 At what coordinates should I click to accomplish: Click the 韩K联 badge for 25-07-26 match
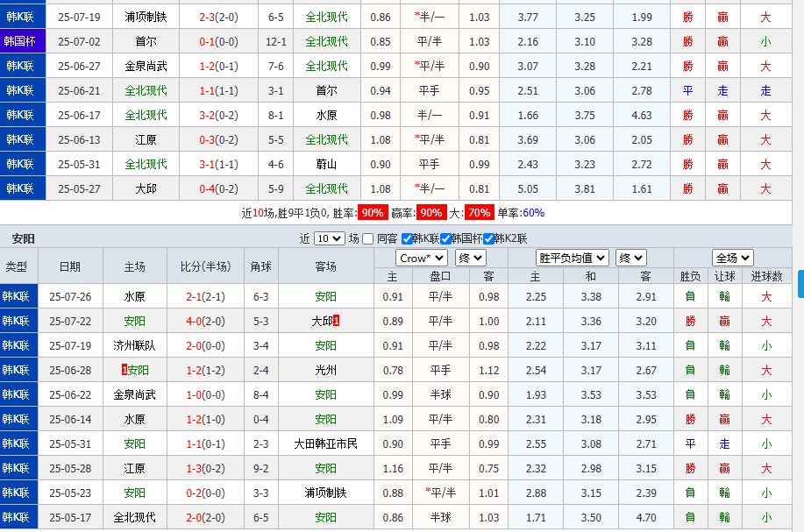click(x=18, y=296)
